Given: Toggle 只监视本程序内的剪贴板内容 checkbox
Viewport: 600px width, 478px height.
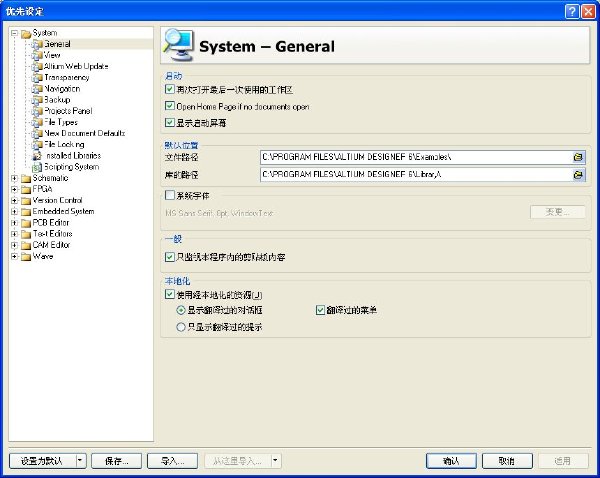Looking at the screenshot, I should tap(170, 256).
